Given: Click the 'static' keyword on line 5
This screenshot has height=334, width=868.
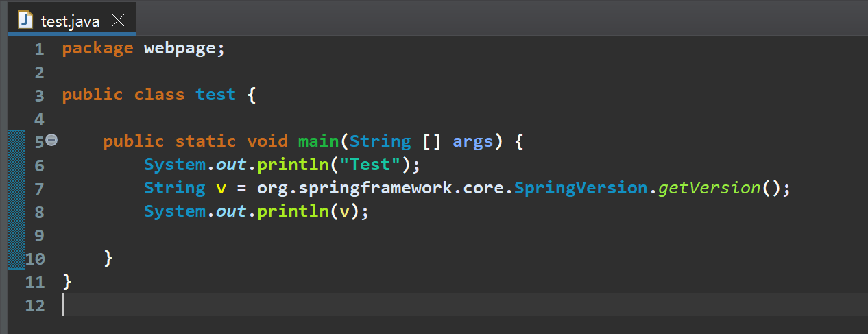Looking at the screenshot, I should [206, 141].
